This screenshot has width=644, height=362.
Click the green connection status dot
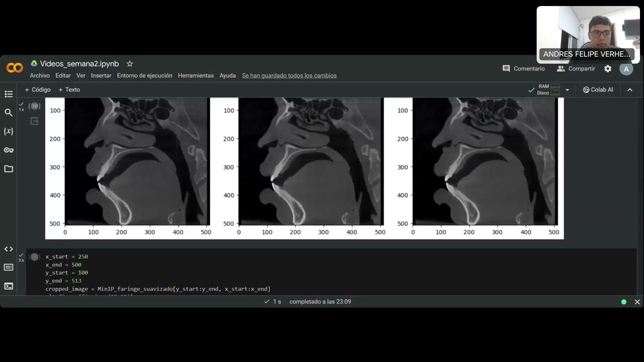tap(624, 302)
